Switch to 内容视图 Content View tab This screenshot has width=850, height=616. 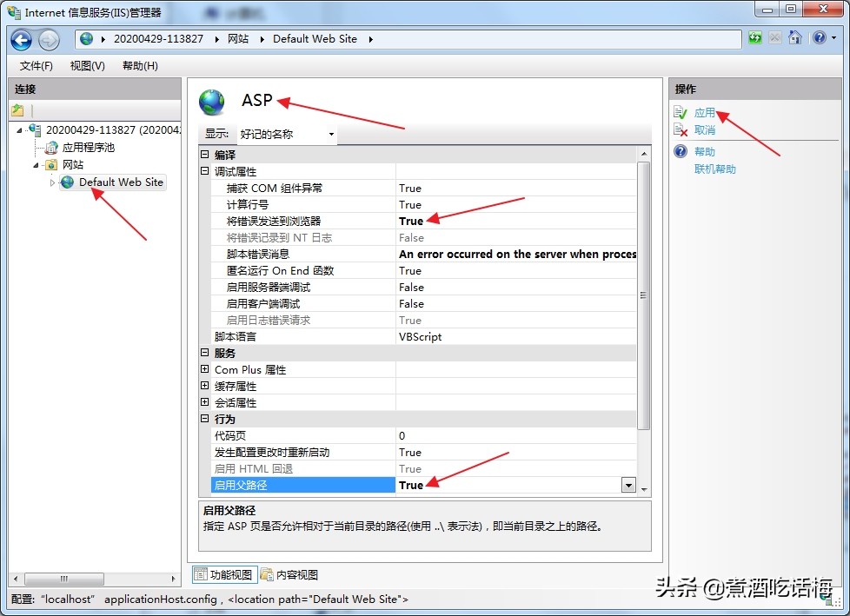[x=289, y=575]
